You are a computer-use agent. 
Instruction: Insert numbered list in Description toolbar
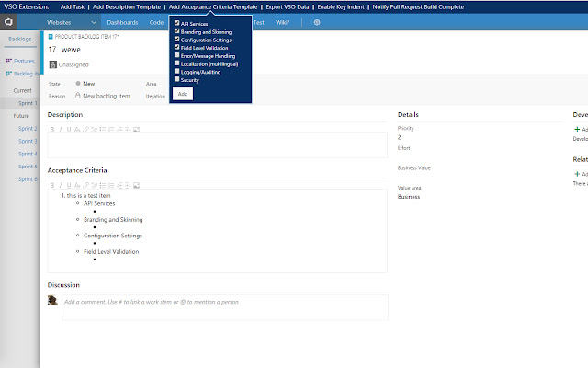[111, 130]
